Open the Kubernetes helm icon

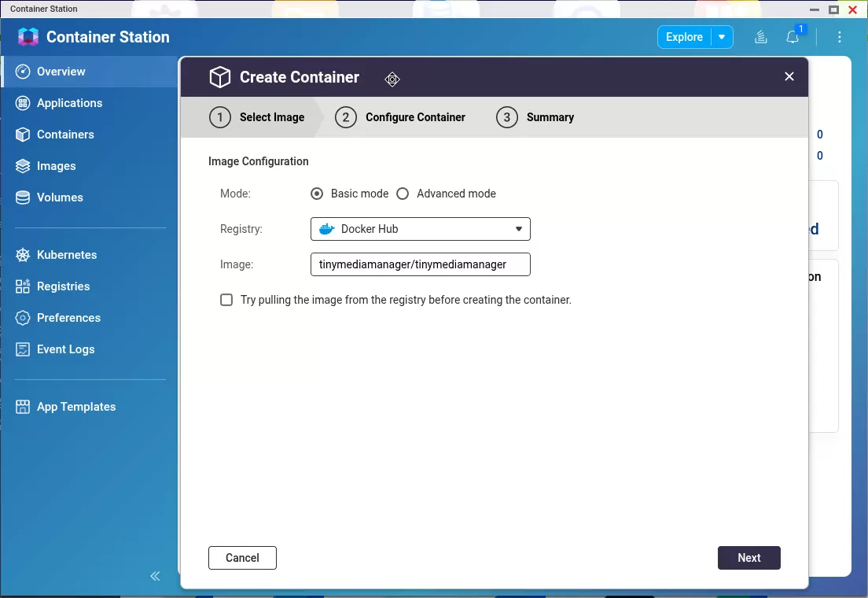(x=23, y=255)
